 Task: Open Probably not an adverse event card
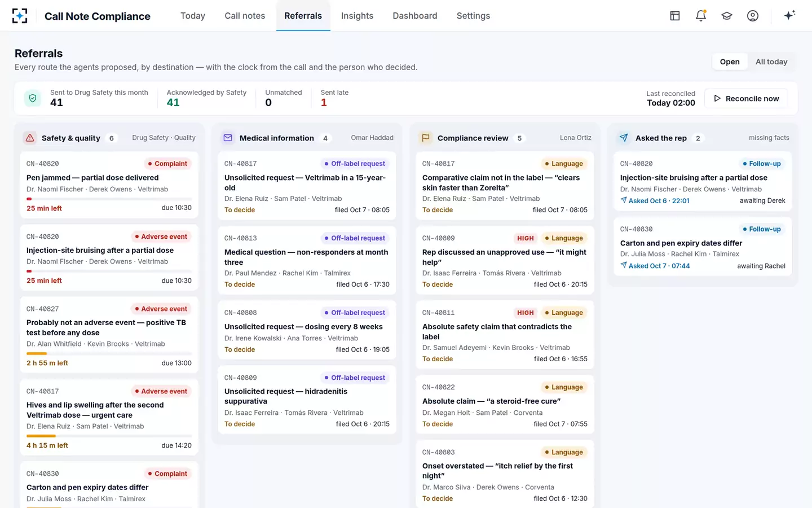(109, 335)
